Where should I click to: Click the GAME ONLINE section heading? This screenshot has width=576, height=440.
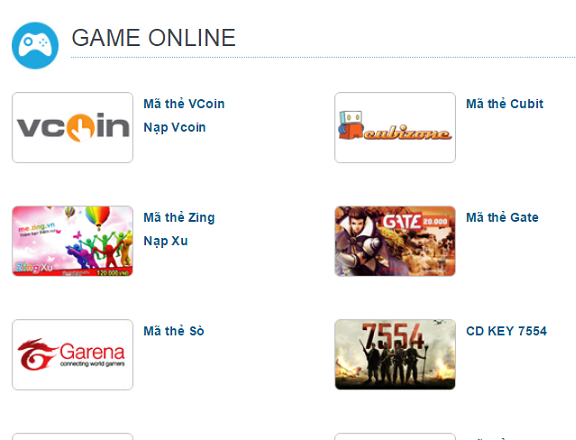point(154,38)
